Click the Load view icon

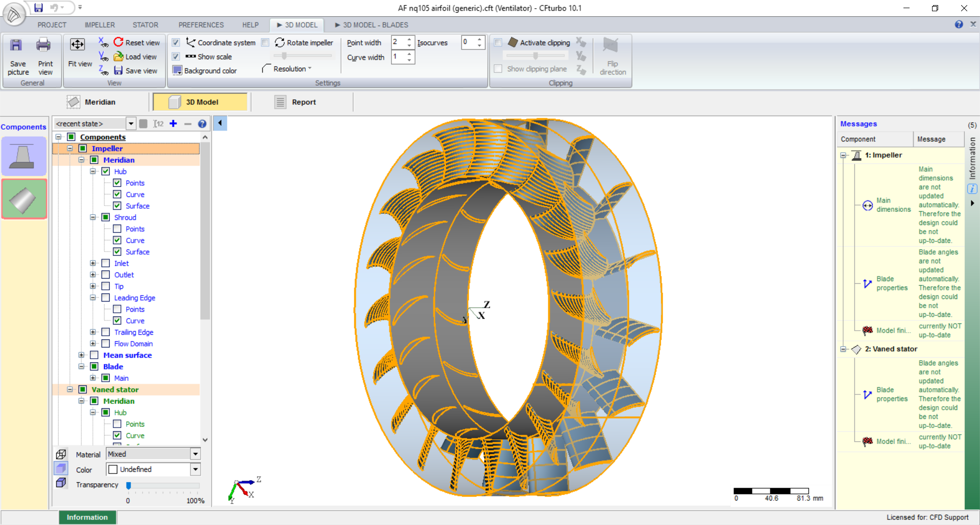coord(119,57)
